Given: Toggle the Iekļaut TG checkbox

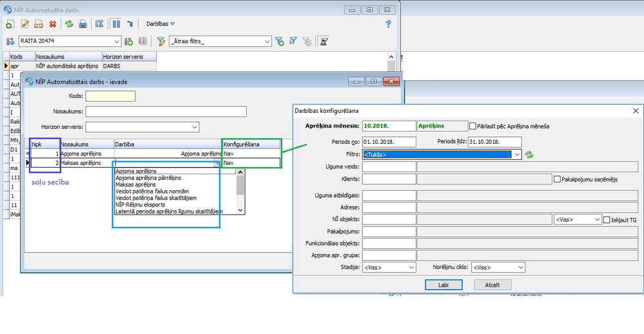Looking at the screenshot, I should tap(607, 220).
